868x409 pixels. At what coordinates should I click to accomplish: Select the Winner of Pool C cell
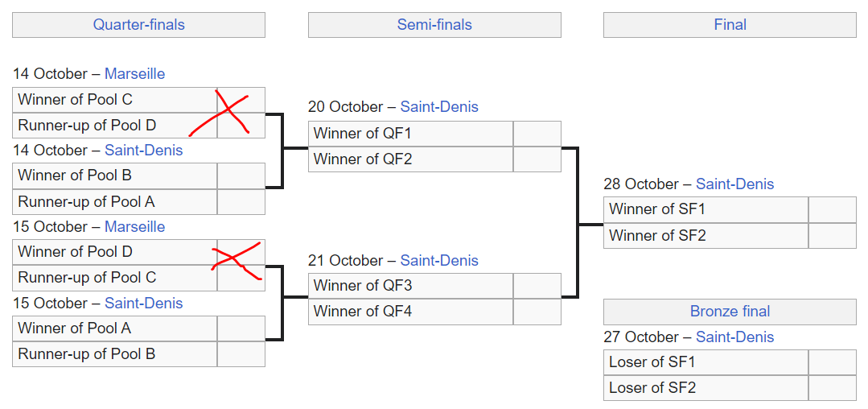(x=115, y=100)
